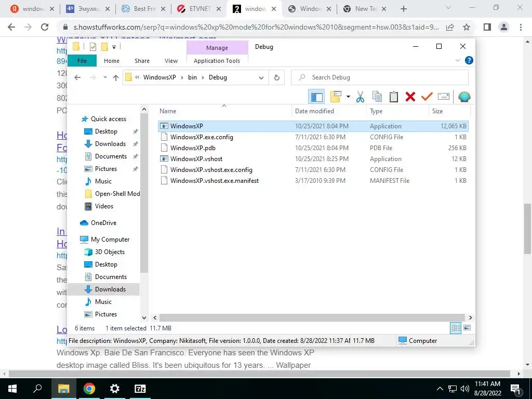Click the Explorer refresh button
The image size is (532, 399).
click(x=277, y=78)
